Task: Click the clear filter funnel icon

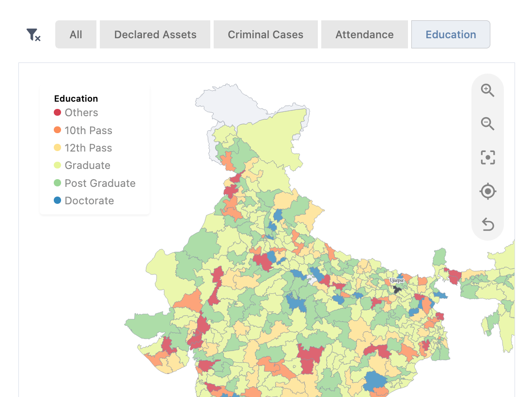Action: coord(33,35)
